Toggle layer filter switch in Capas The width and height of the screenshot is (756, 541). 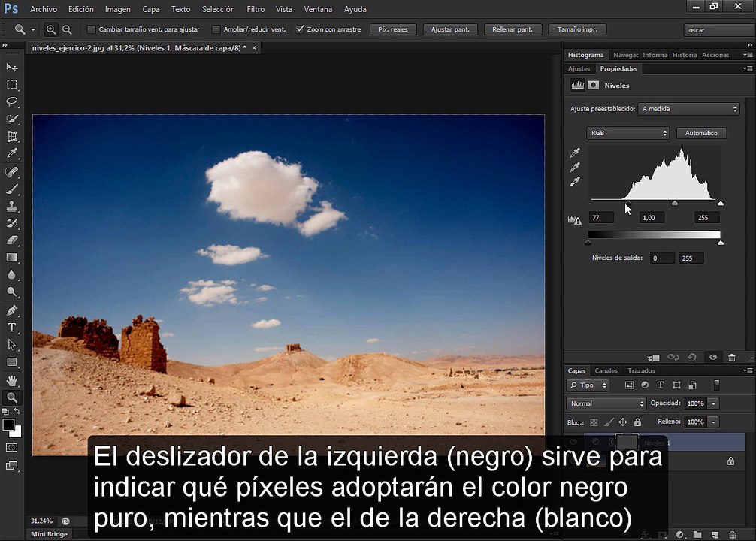pos(716,385)
